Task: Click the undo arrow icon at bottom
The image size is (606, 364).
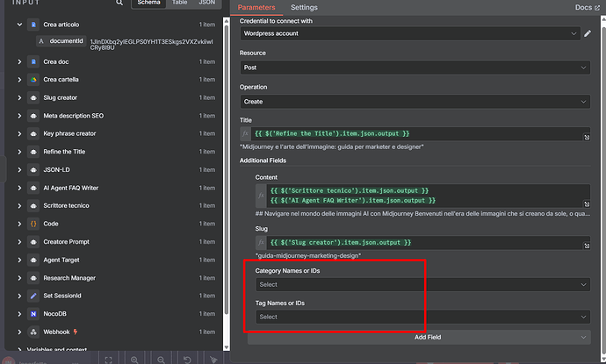Action: [187, 360]
